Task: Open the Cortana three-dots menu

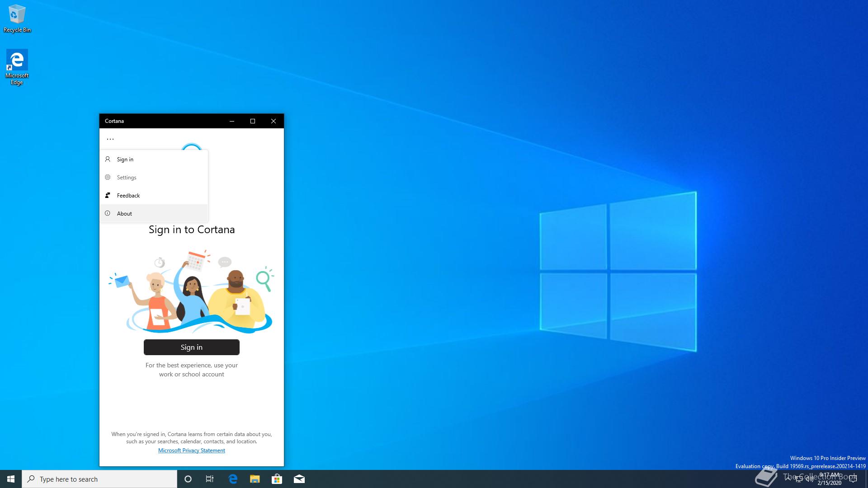Action: tap(110, 139)
